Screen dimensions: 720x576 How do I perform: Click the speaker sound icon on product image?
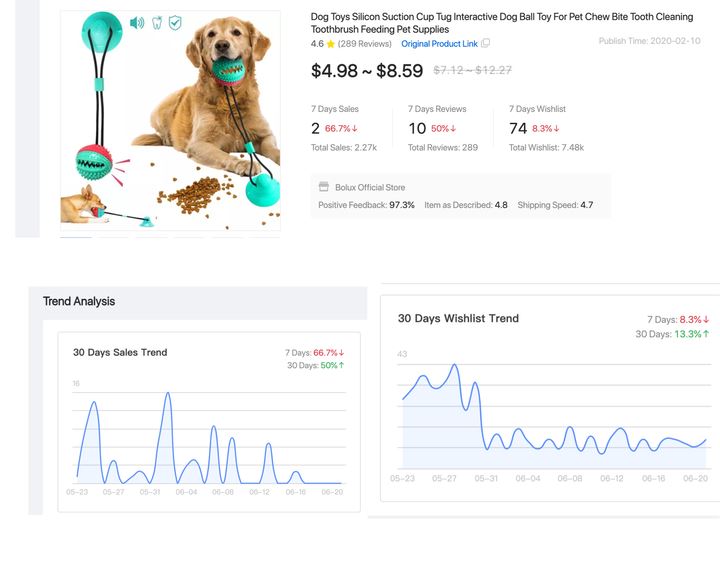pos(137,23)
